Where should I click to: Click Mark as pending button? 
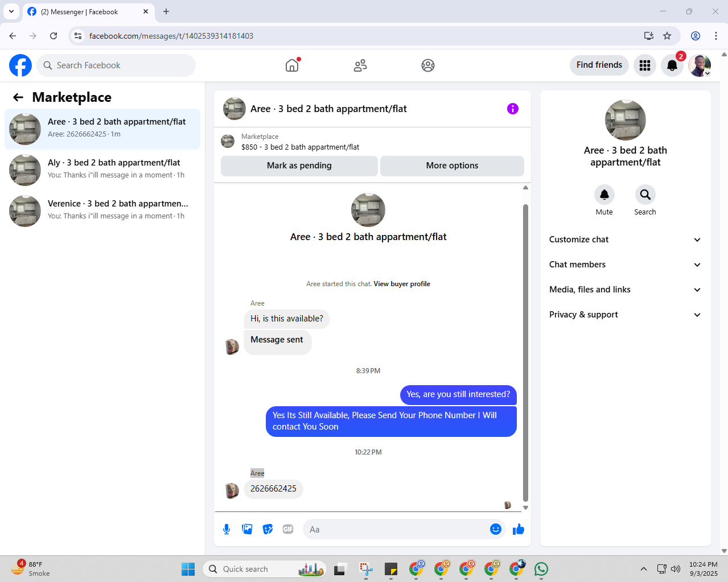[x=299, y=166]
